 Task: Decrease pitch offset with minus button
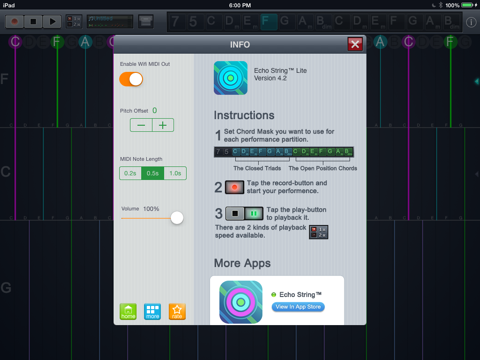tap(141, 125)
